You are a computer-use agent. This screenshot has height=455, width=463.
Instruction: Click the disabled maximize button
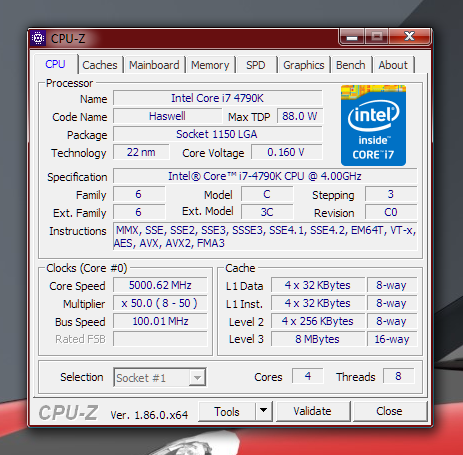pyautogui.click(x=377, y=36)
